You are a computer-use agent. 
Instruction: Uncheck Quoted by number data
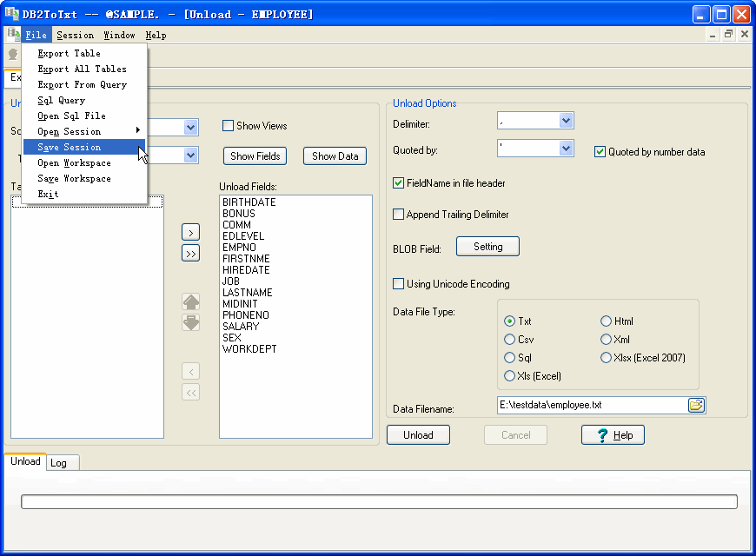point(600,152)
